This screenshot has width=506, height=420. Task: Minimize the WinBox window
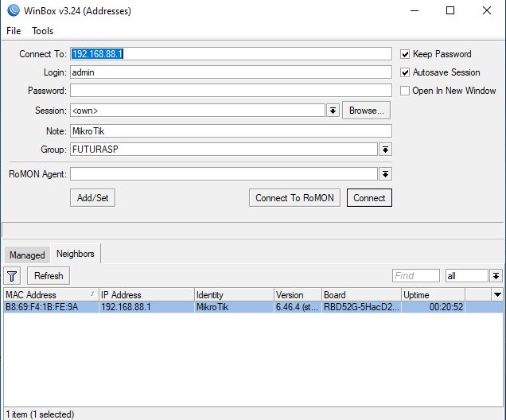[x=415, y=10]
